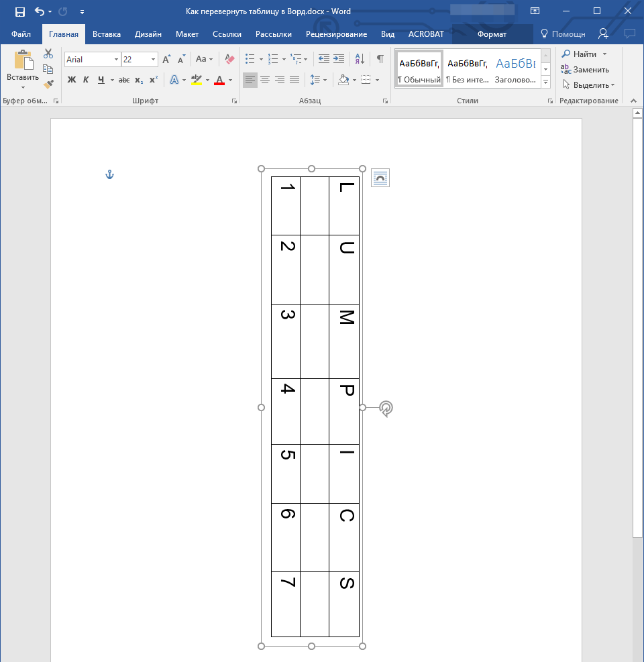Switch to the Вставка tab
644x662 pixels.
point(107,34)
